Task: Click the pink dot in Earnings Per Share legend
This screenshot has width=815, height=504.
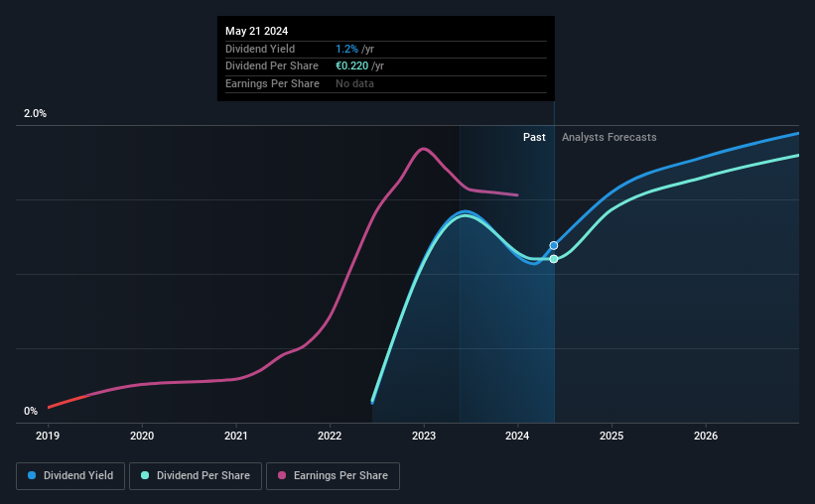Action: tap(282, 475)
